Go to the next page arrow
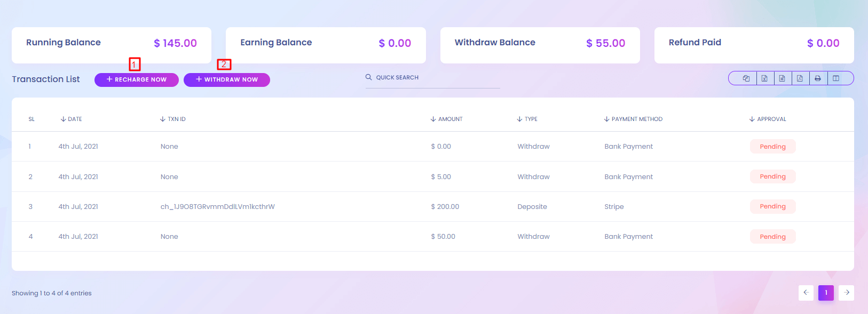This screenshot has height=314, width=868. 846,293
